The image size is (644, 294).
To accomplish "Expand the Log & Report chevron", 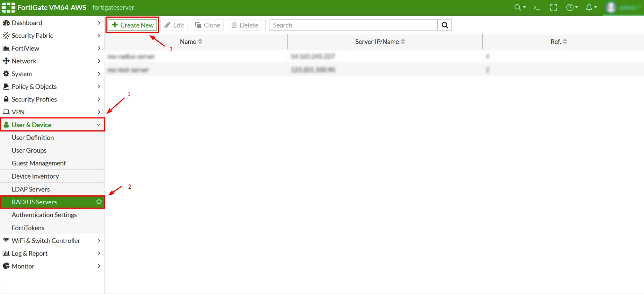I will click(99, 253).
